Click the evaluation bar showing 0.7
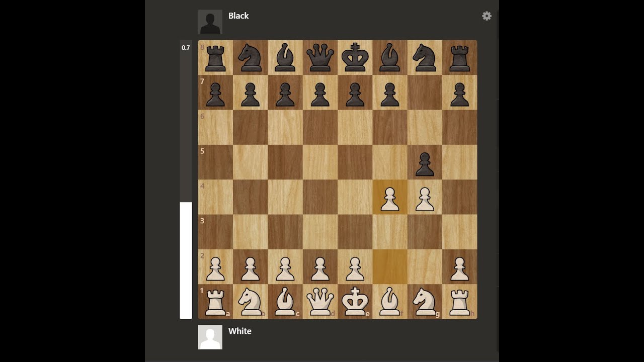The image size is (644, 362). (x=186, y=180)
